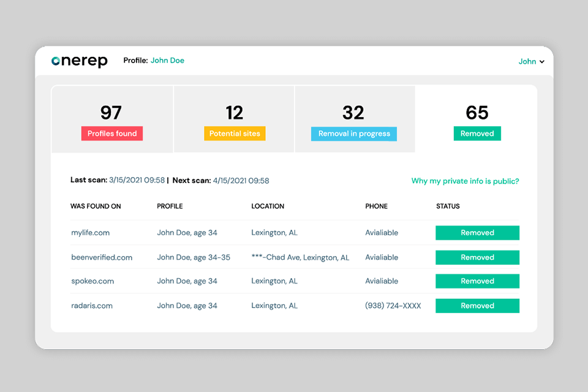Click the PROFILE column header

click(170, 206)
